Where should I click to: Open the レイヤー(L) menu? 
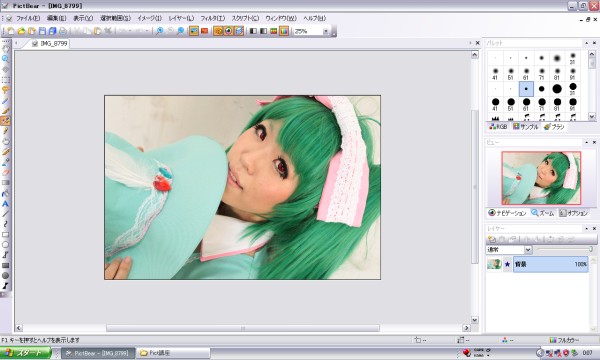point(181,18)
